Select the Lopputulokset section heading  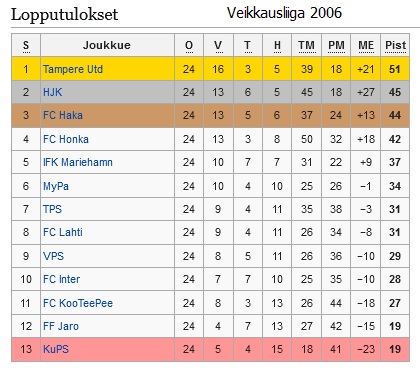click(64, 15)
